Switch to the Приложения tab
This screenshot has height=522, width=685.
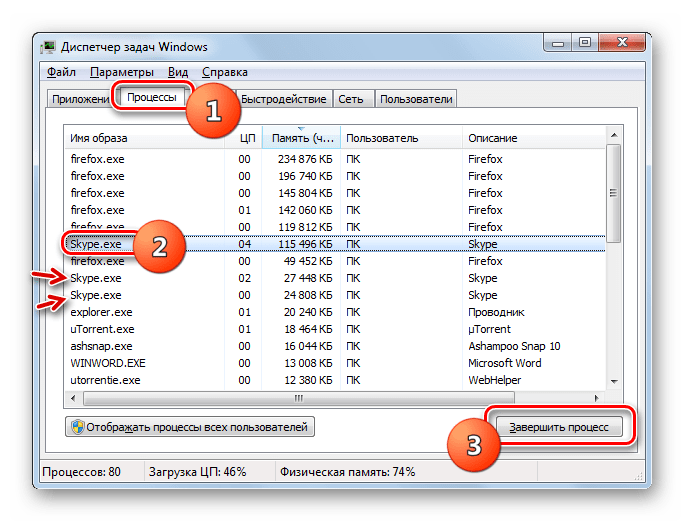pos(80,99)
